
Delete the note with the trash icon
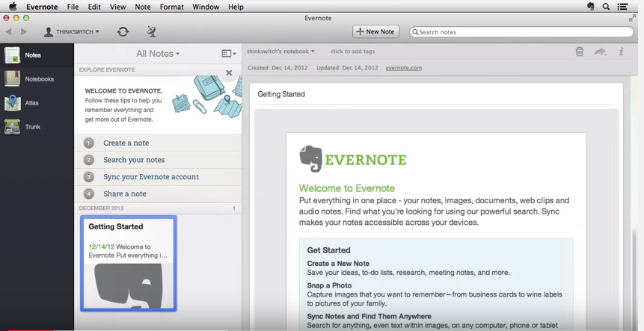(x=579, y=52)
